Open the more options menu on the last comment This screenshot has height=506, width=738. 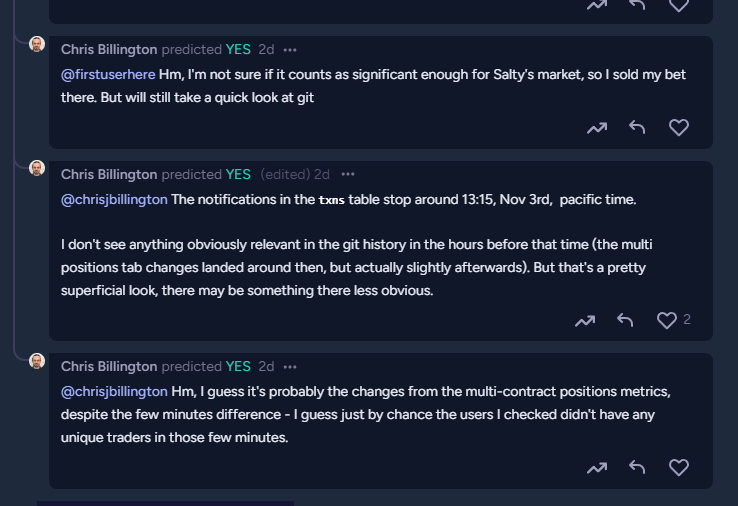[x=290, y=367]
